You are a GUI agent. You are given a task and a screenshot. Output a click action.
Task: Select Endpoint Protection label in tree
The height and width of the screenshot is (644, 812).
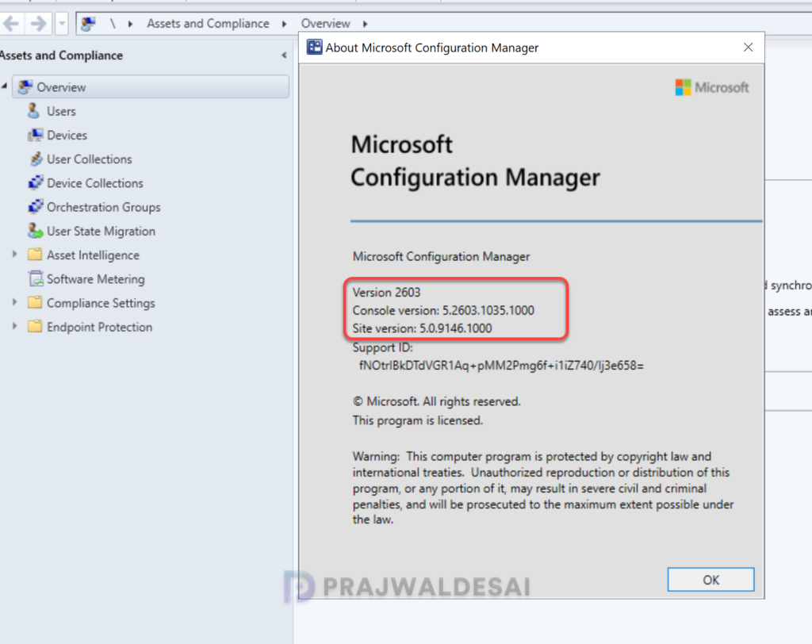point(99,327)
